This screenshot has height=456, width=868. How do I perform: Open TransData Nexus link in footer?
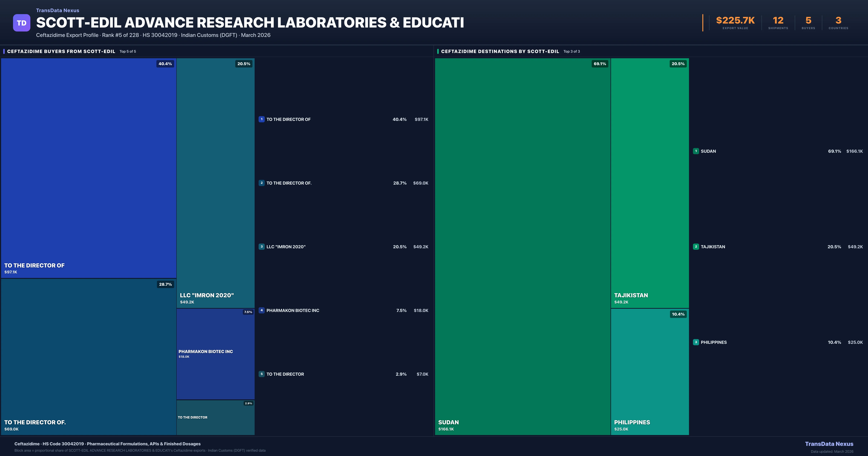[x=829, y=444]
